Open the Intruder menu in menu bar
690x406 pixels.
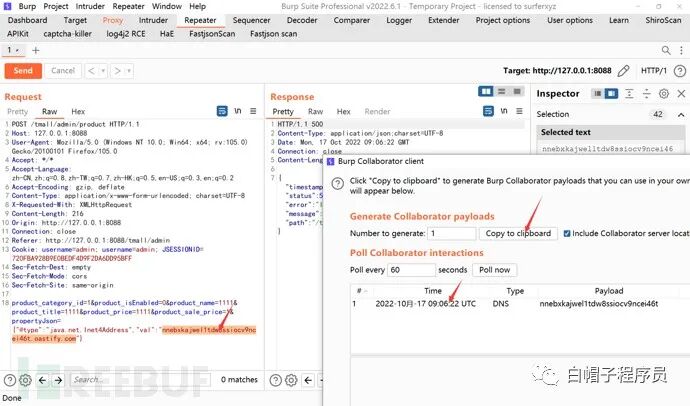[90, 7]
